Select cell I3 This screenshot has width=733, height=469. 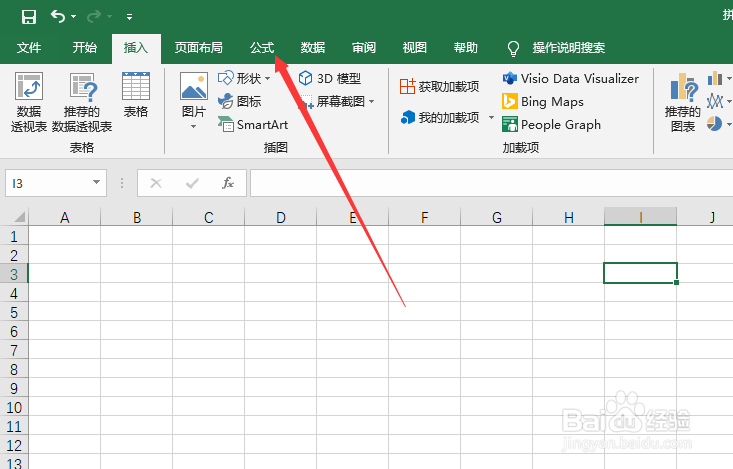[640, 273]
